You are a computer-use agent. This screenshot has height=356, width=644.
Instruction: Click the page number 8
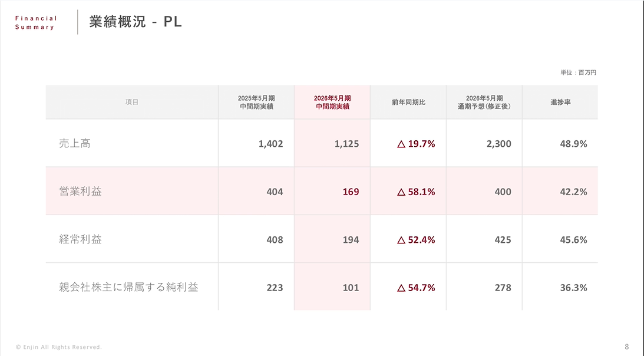pyautogui.click(x=626, y=347)
